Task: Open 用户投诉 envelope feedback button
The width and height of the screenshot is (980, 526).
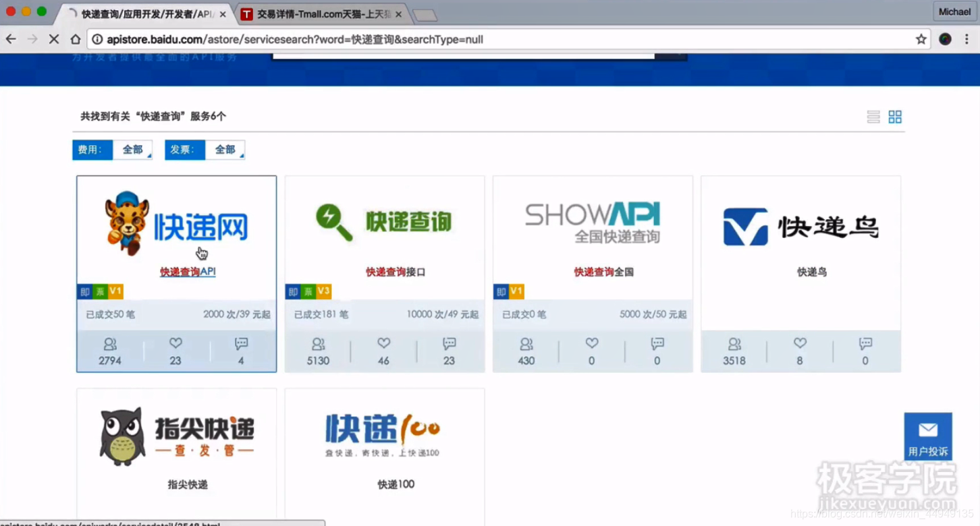Action: (928, 436)
